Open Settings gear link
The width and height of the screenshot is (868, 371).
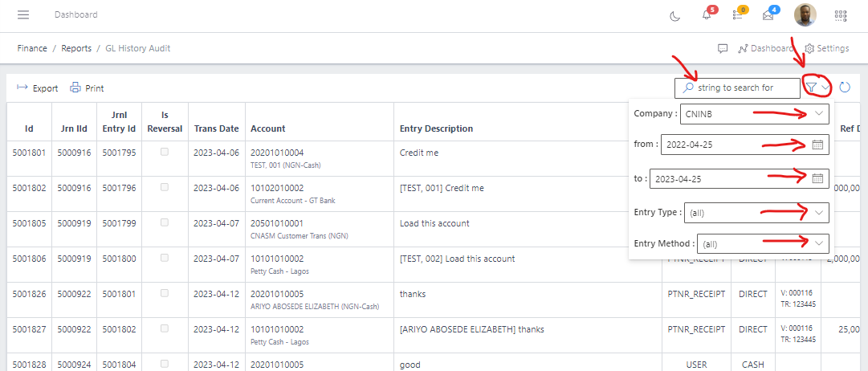pos(827,48)
